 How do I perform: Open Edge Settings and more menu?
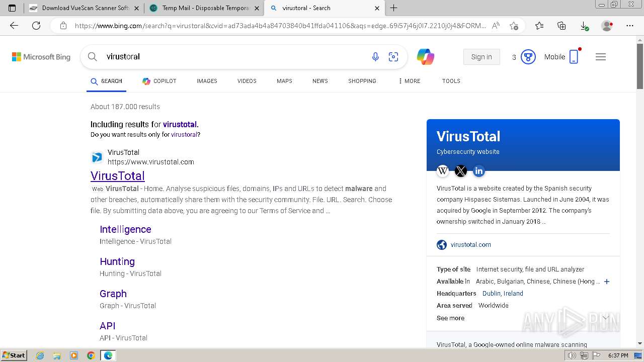point(630,26)
